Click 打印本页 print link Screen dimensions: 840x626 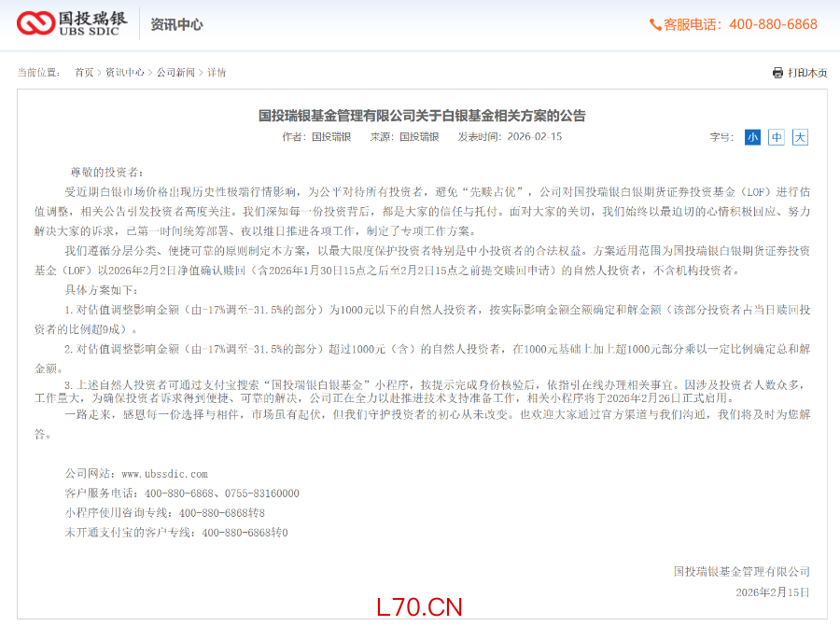coord(807,73)
